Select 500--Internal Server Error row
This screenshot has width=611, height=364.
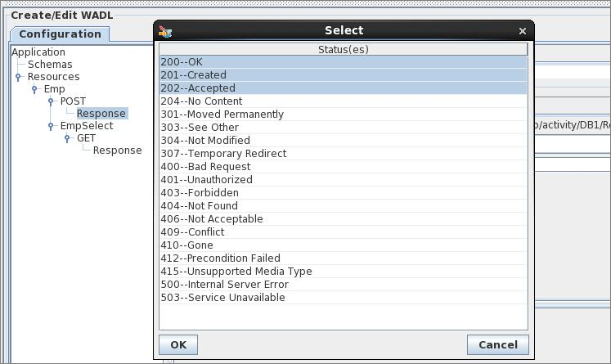pyautogui.click(x=343, y=285)
